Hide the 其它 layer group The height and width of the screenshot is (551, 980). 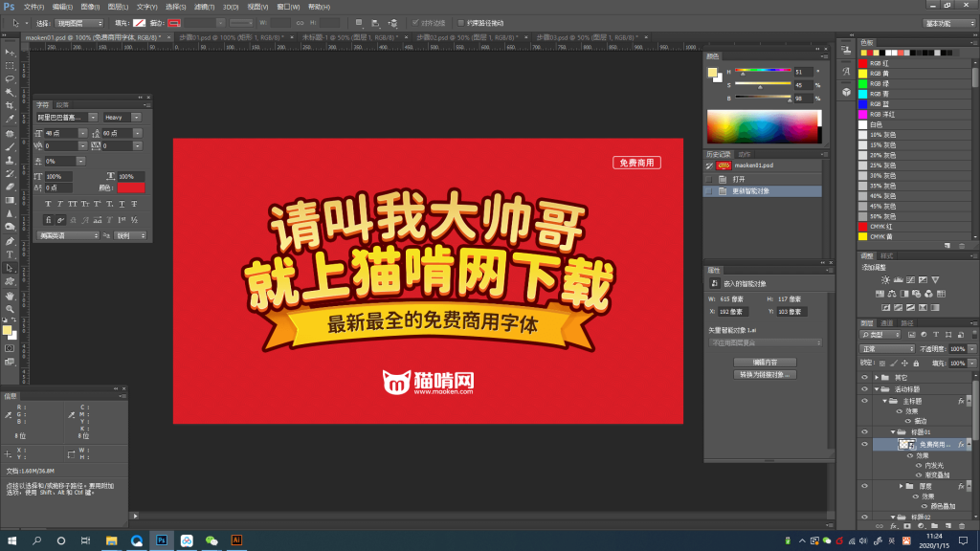point(864,377)
